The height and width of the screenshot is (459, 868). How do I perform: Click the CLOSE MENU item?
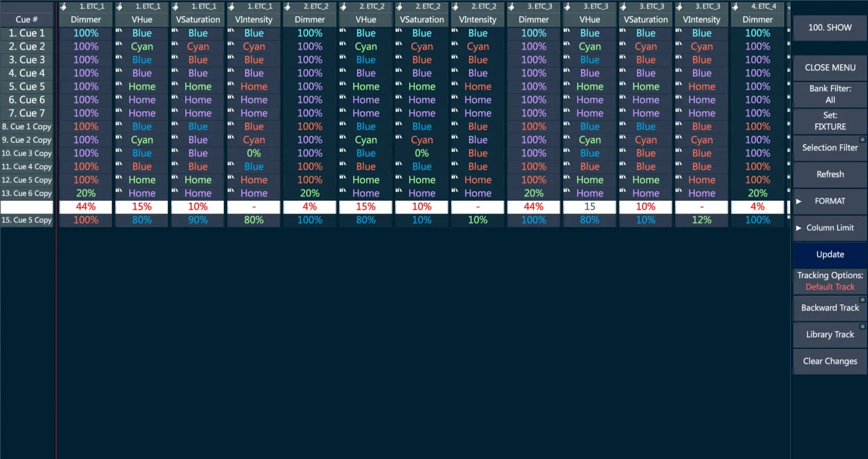830,68
